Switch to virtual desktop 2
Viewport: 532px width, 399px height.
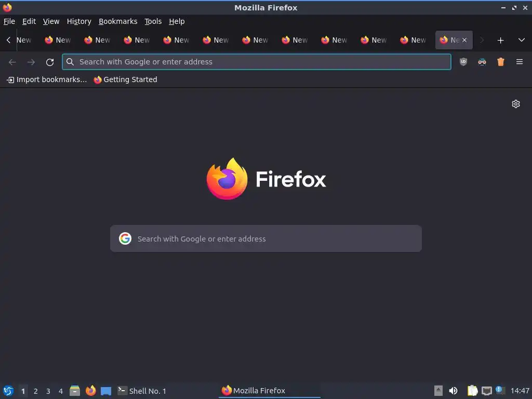tap(36, 391)
